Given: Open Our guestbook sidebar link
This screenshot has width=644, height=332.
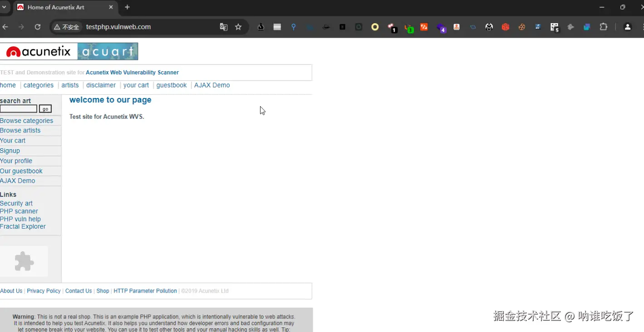Looking at the screenshot, I should pyautogui.click(x=21, y=171).
